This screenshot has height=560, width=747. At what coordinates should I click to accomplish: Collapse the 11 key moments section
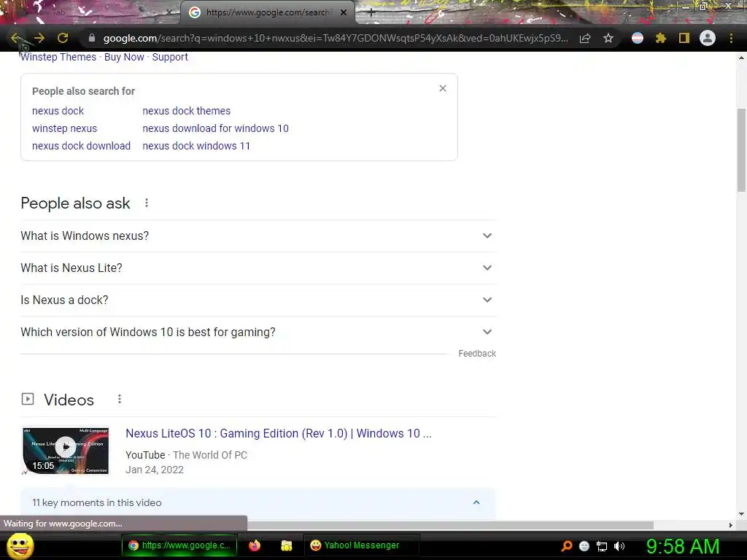pyautogui.click(x=476, y=503)
